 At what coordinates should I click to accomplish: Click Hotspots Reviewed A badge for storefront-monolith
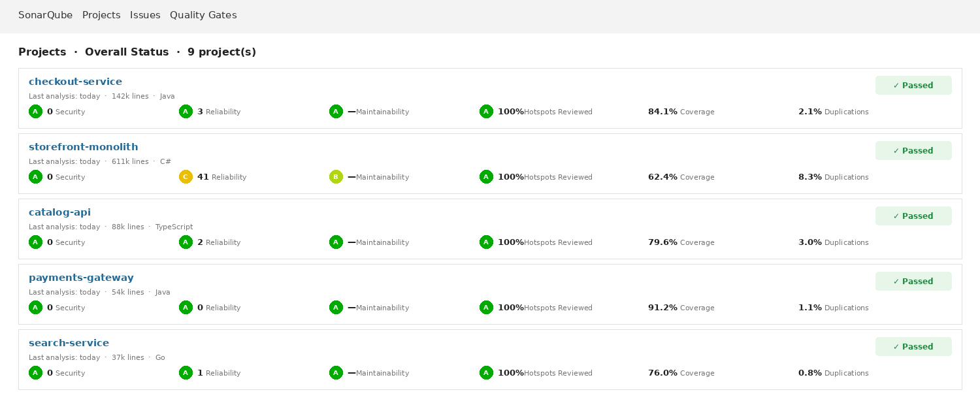point(486,177)
